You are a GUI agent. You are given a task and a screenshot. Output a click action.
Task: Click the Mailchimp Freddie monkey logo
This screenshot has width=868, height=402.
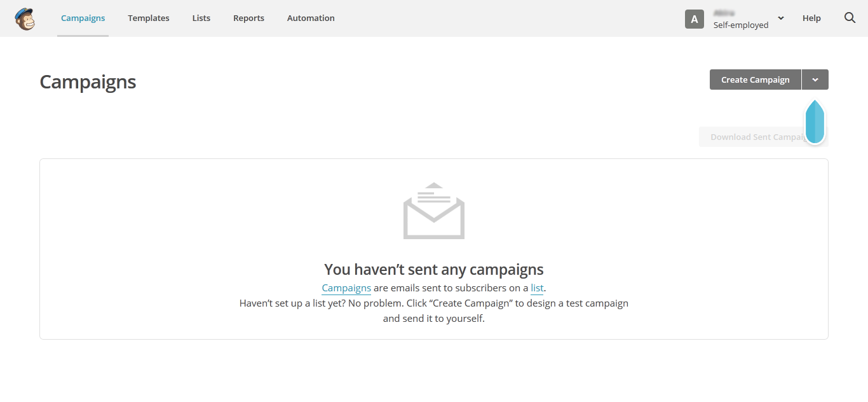click(25, 18)
